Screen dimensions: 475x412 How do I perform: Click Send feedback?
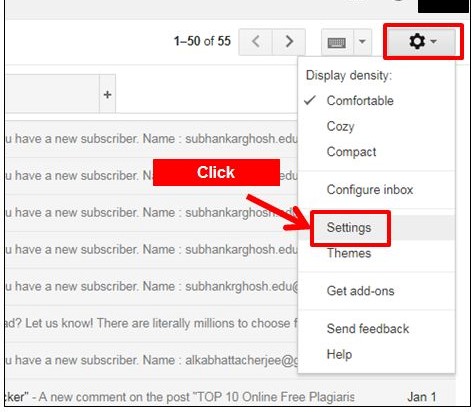click(368, 329)
